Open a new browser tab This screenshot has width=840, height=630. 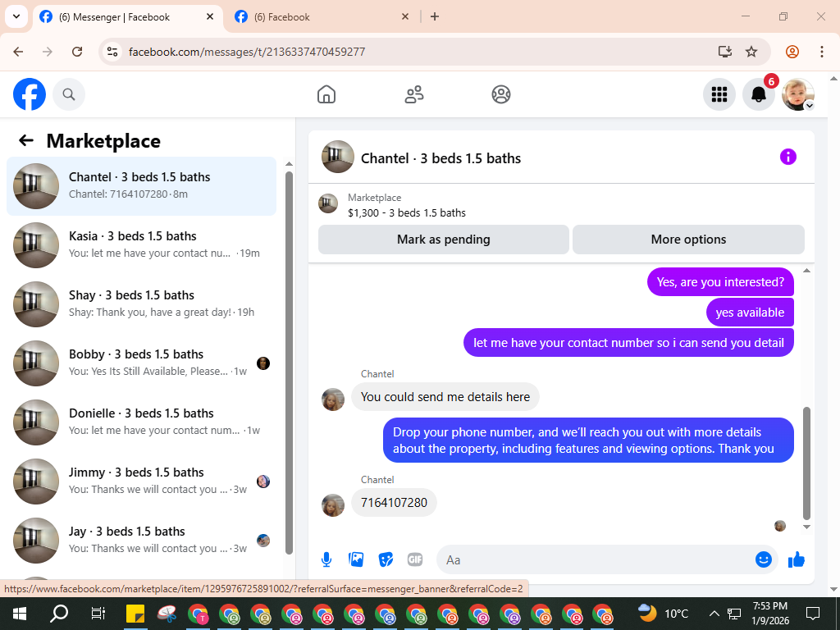(435, 17)
